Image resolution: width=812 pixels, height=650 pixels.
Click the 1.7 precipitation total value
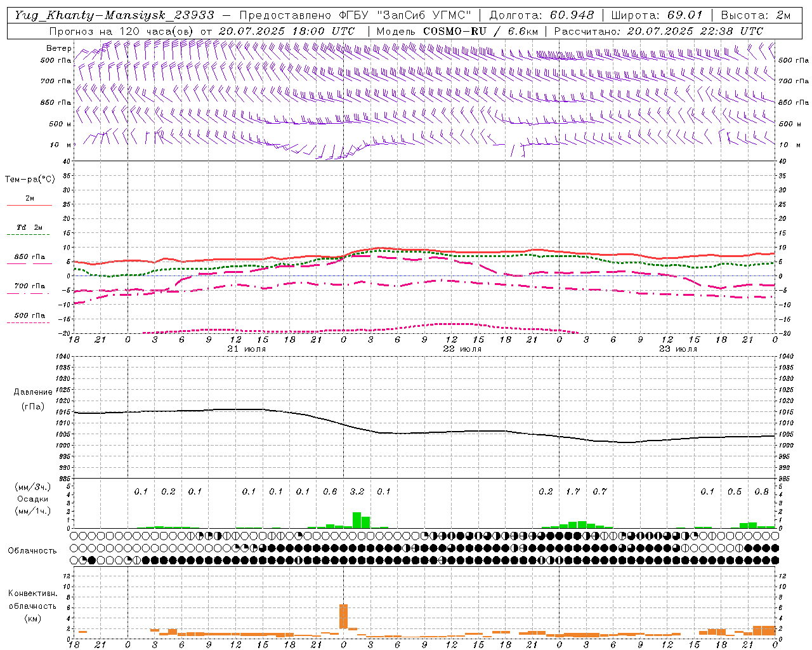(573, 491)
